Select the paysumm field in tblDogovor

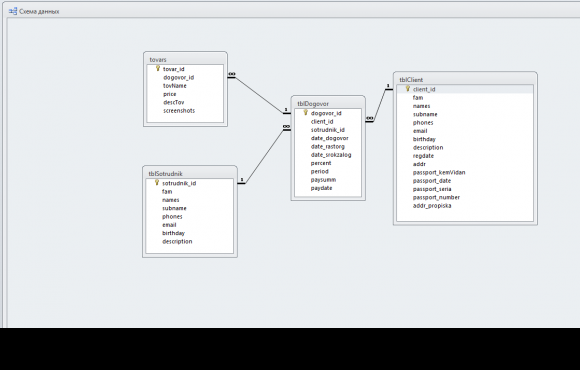[323, 180]
